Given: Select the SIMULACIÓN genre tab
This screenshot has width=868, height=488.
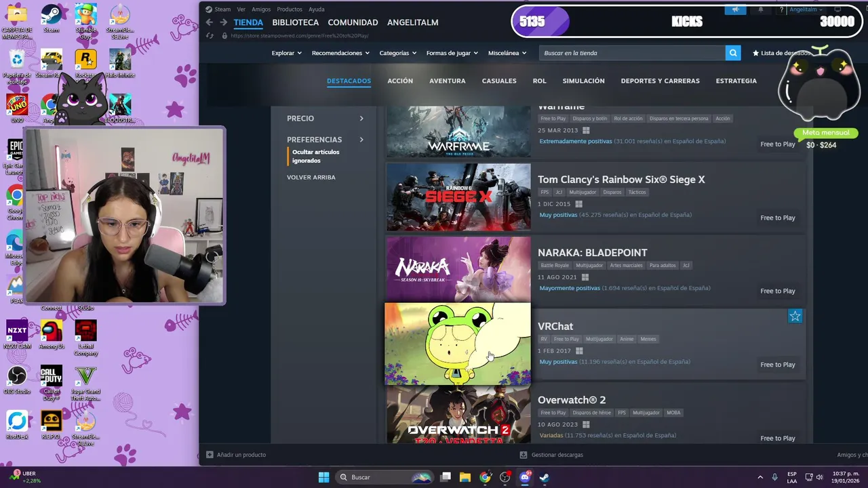Looking at the screenshot, I should 583,81.
